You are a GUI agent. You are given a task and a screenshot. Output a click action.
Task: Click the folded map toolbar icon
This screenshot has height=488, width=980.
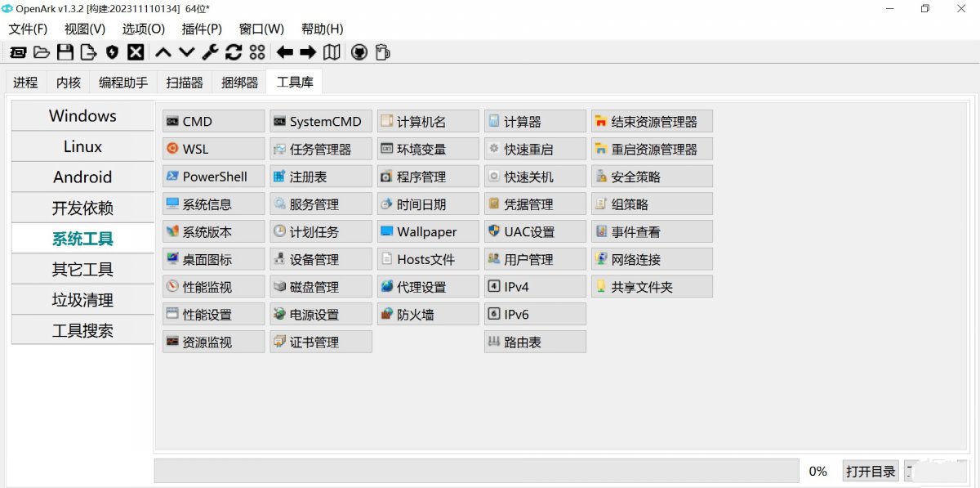coord(332,52)
